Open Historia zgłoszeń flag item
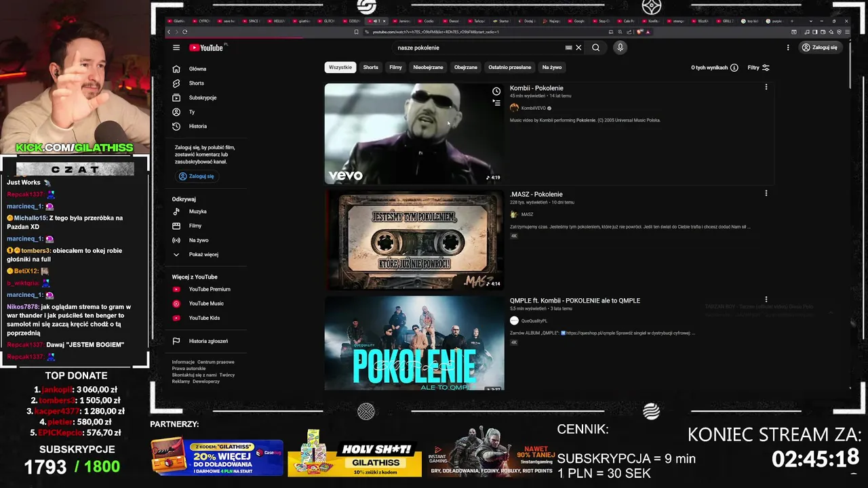Screen dimensions: 868x488 point(208,341)
